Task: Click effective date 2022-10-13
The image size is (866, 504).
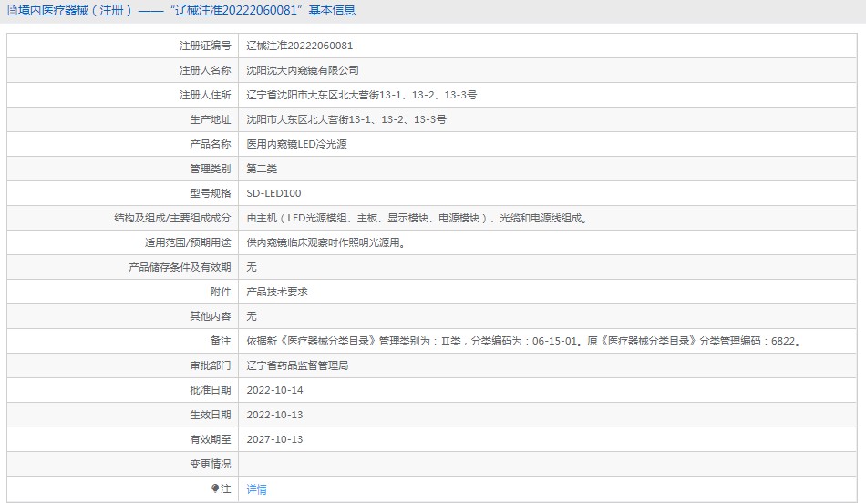Action: point(274,415)
